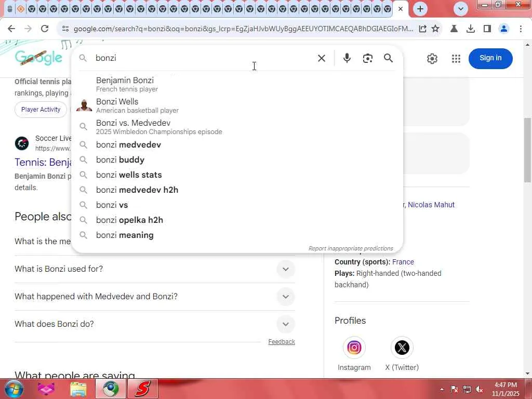Open the taskbar clock 4:47 PM
Viewport: 532px width, 399px height.
coord(506,389)
